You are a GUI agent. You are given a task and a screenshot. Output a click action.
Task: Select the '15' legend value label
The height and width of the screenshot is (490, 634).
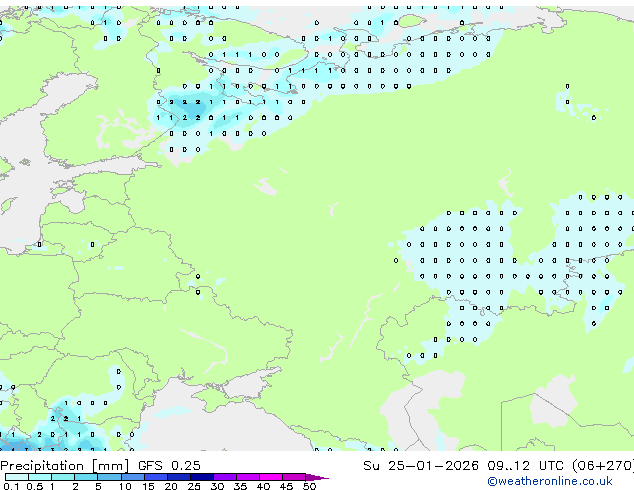(148, 486)
